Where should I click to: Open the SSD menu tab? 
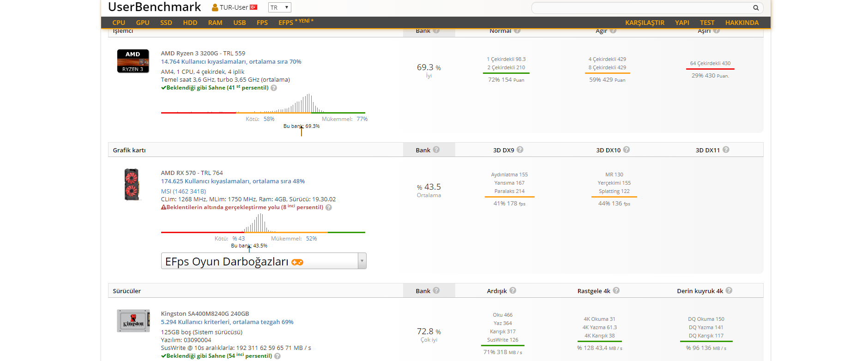[x=166, y=23]
